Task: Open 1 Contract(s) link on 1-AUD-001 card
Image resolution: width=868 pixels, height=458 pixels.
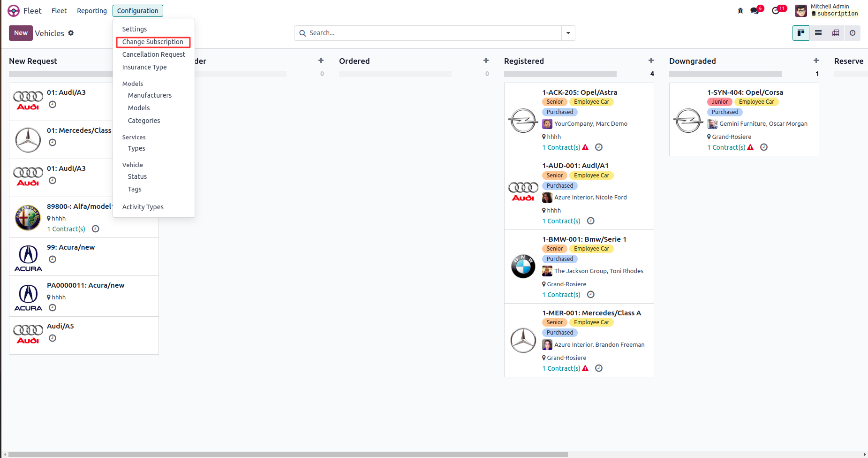Action: coord(561,221)
